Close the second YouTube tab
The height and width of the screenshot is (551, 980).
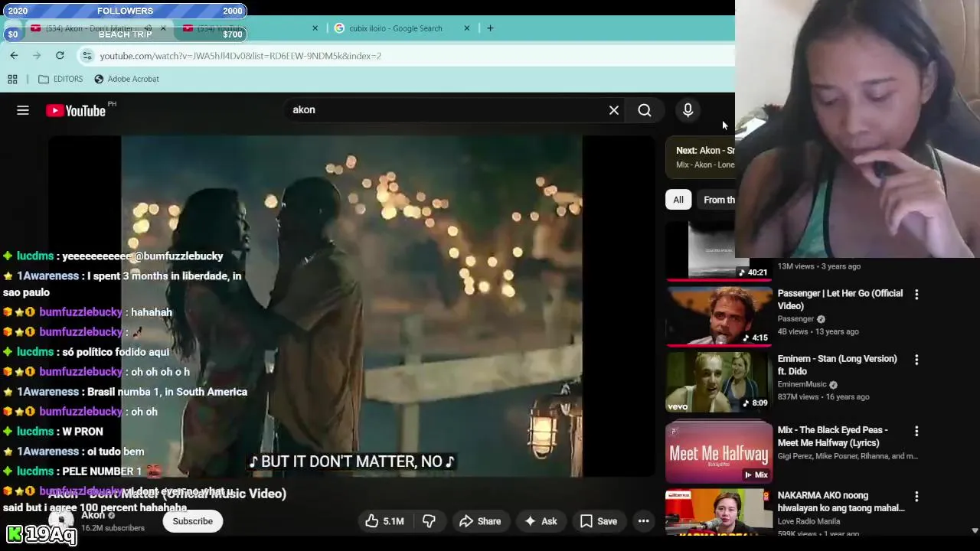tap(315, 28)
